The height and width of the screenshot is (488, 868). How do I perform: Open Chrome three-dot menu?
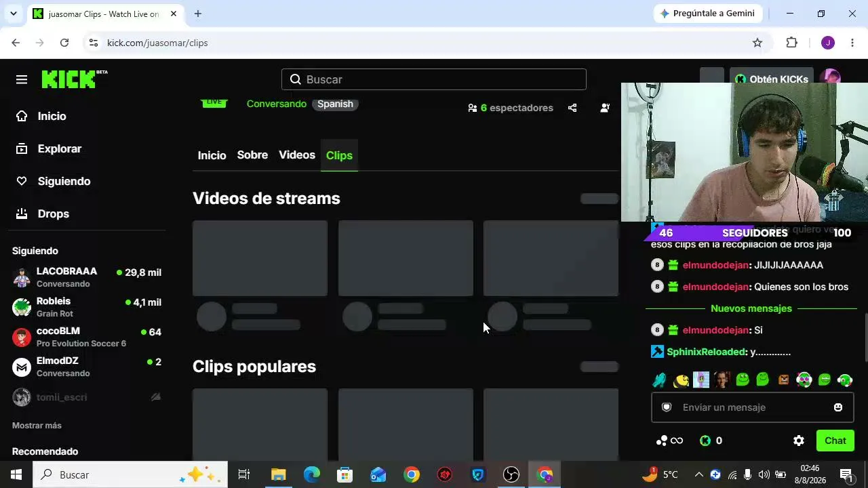click(852, 43)
